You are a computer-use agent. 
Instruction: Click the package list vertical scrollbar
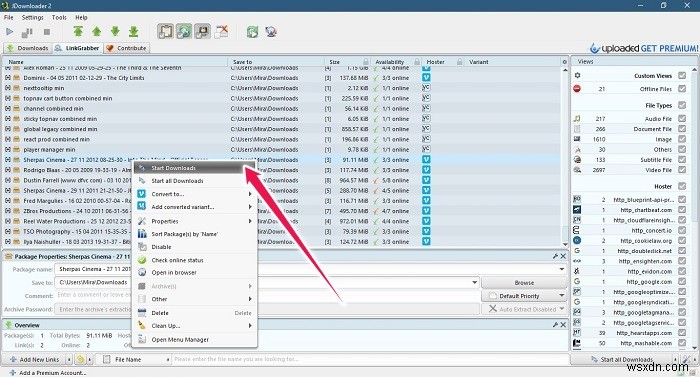pyautogui.click(x=565, y=156)
